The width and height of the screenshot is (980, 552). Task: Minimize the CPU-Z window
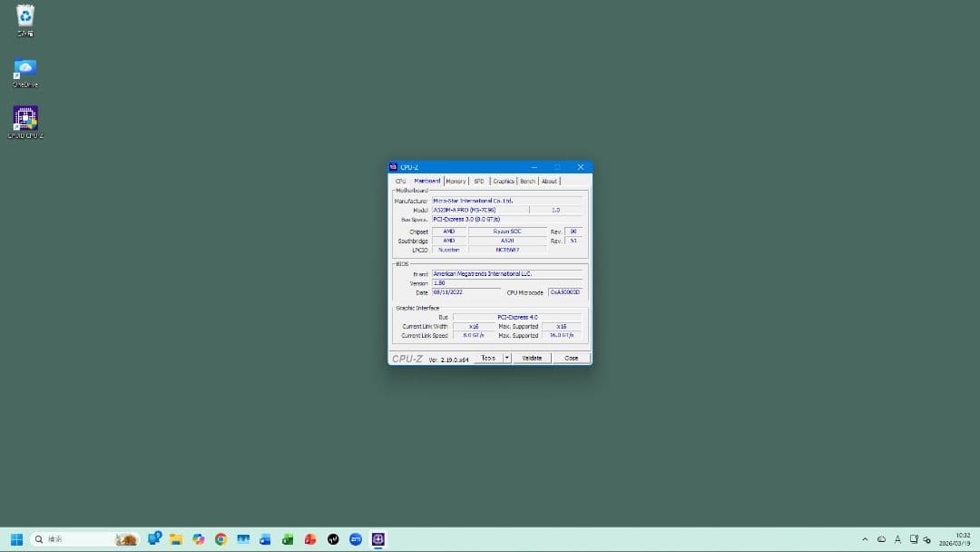[534, 167]
